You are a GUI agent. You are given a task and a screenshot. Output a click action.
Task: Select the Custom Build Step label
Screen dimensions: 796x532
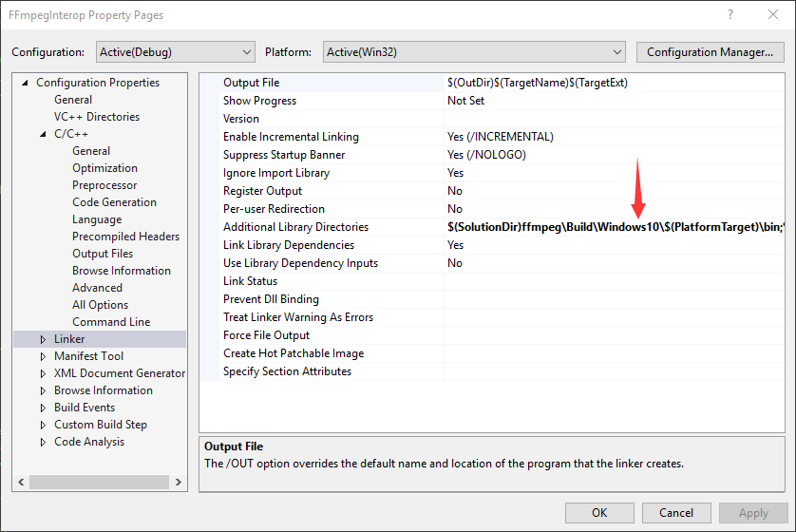[101, 425]
